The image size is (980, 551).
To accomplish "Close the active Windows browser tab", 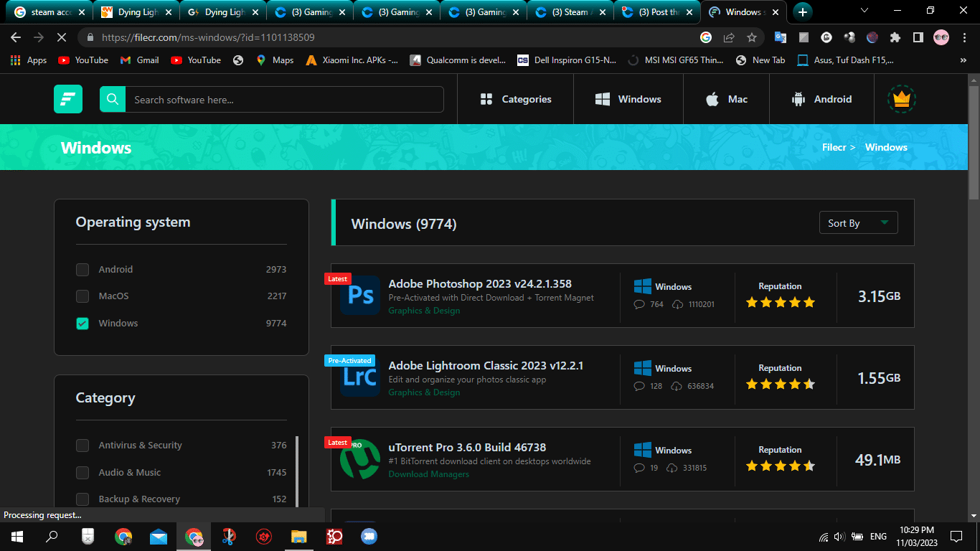I will (777, 12).
